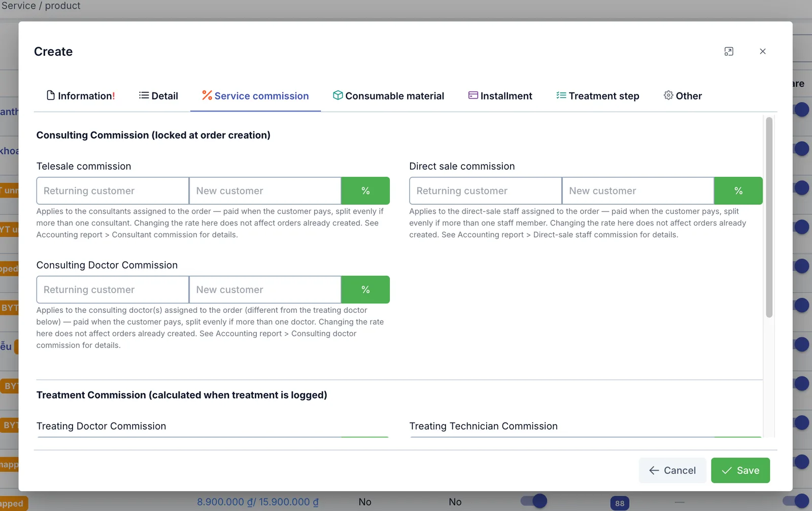Toggle Telesale commission percent unit button
Image resolution: width=812 pixels, height=511 pixels.
365,191
